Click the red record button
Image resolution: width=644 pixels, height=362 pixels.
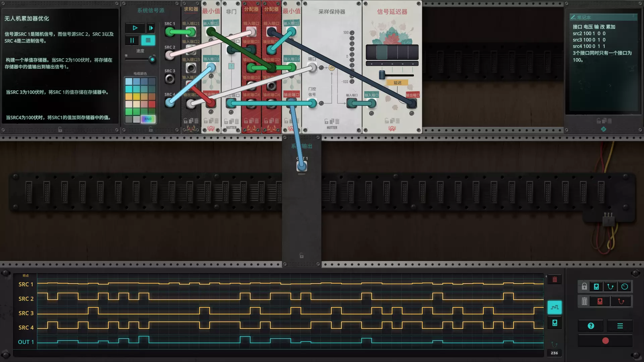click(605, 341)
